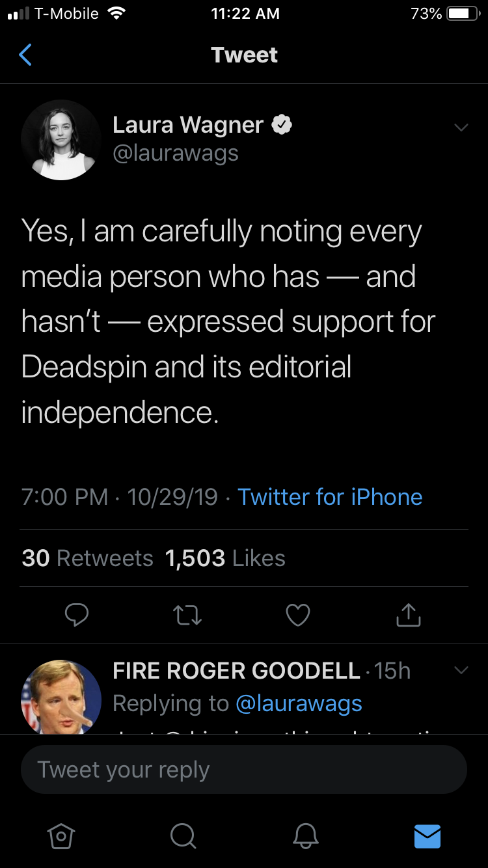This screenshot has height=868, width=488.
Task: View the 30 Retweets list
Action: tap(87, 558)
